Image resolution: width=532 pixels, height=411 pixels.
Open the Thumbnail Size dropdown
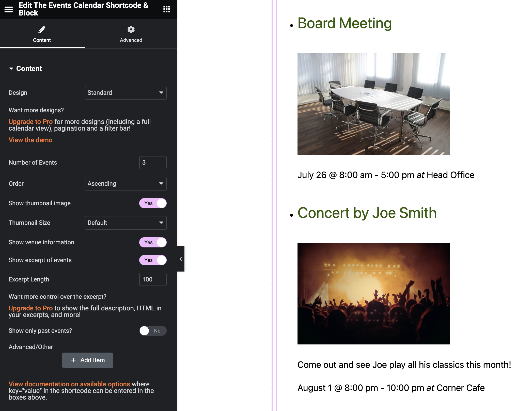pos(125,222)
